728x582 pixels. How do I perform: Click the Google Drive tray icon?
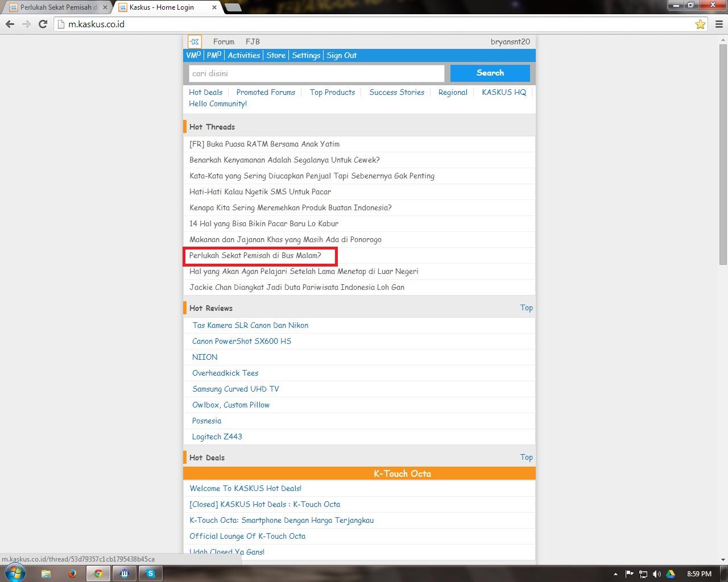(671, 574)
